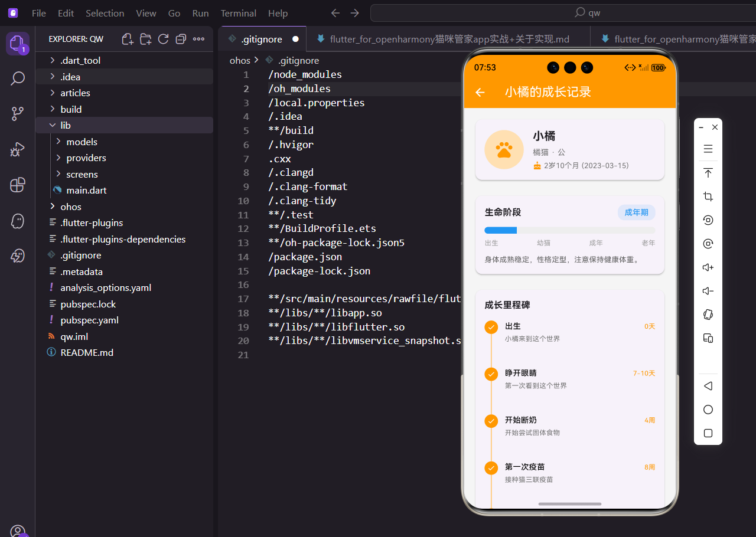Screen dimensions: 756x537
Task: Click the command center search box
Action: 563,13
